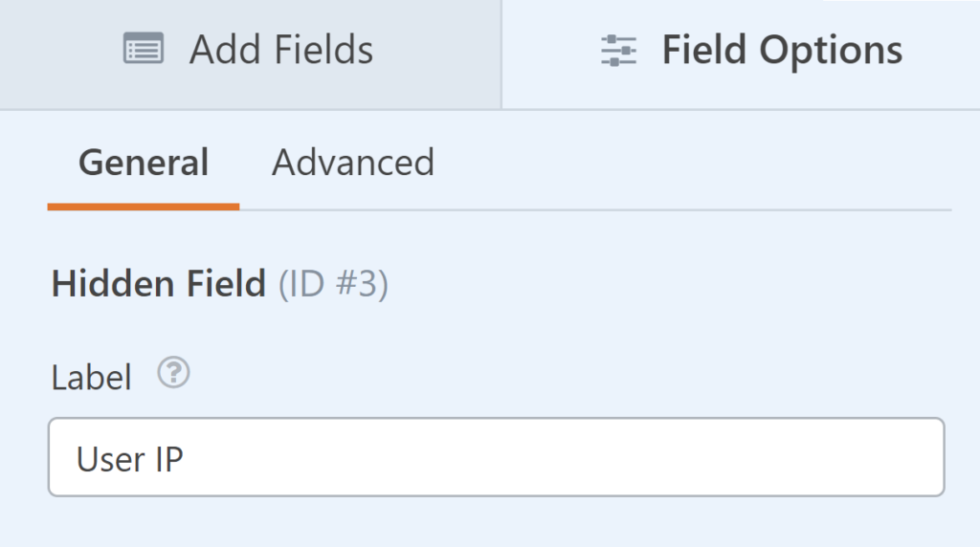
Task: Click the Add Fields list icon
Action: 144,49
